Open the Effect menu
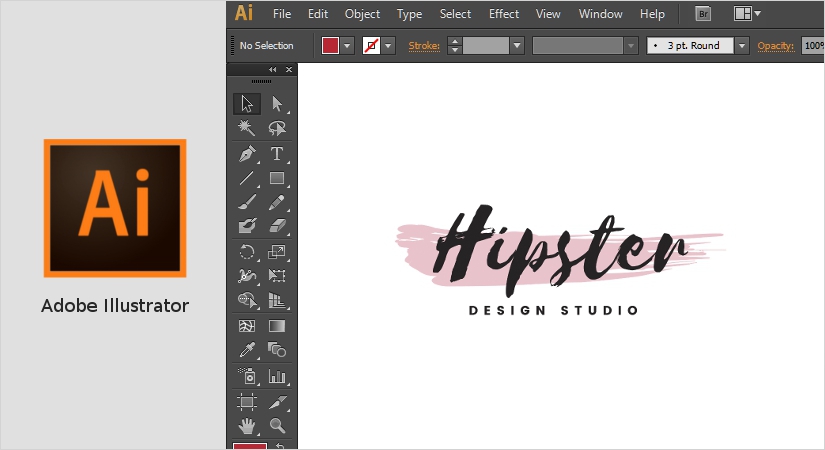825x450 pixels. click(x=504, y=14)
